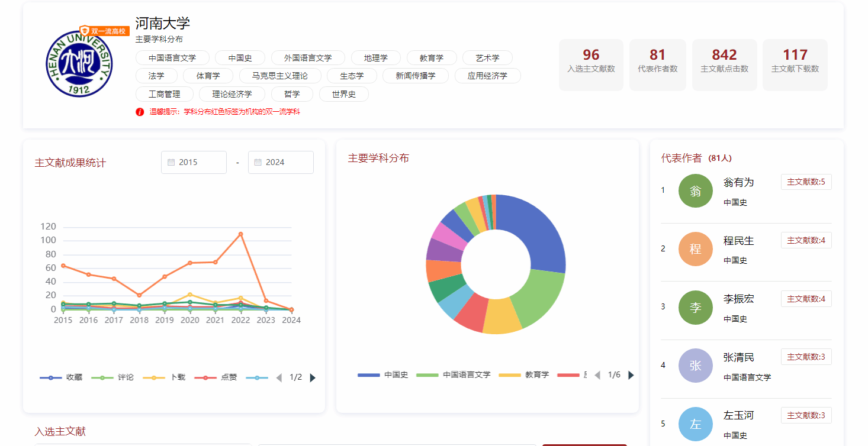Click the calendar icon in the 2024 end-year field
868x446 pixels.
tap(258, 163)
